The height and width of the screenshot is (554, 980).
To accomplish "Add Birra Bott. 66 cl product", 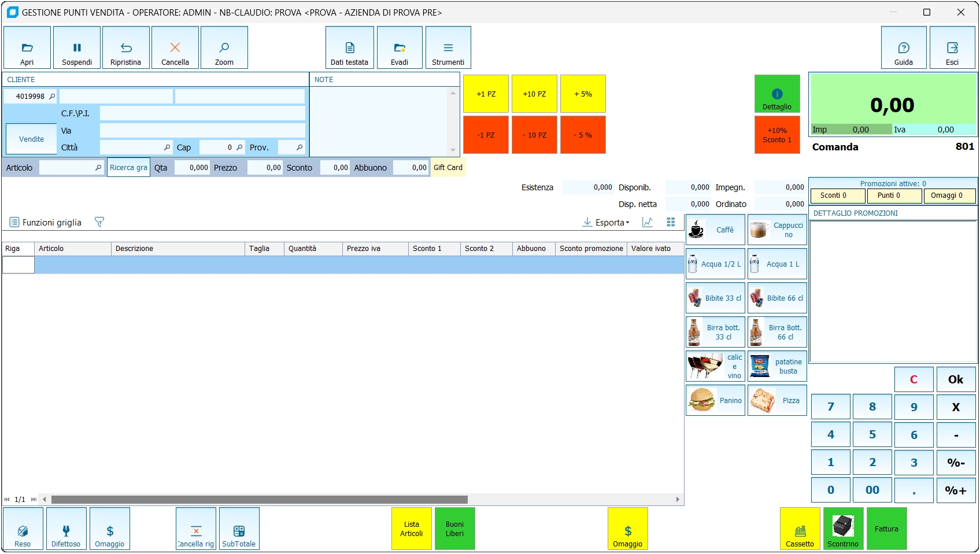I will (777, 333).
